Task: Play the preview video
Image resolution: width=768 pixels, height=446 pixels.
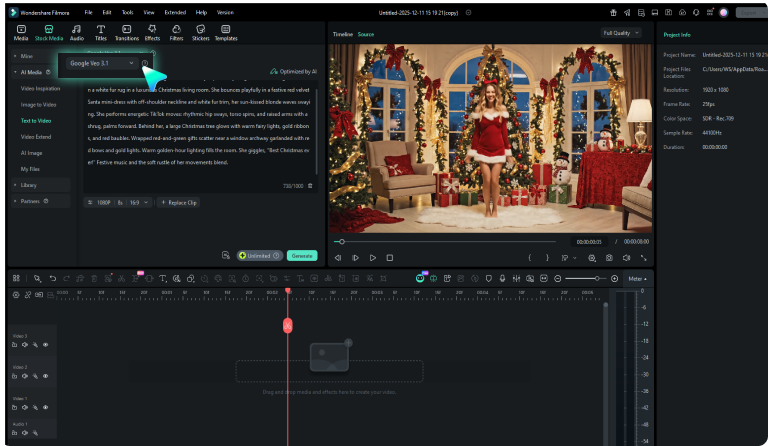Action: [373, 258]
